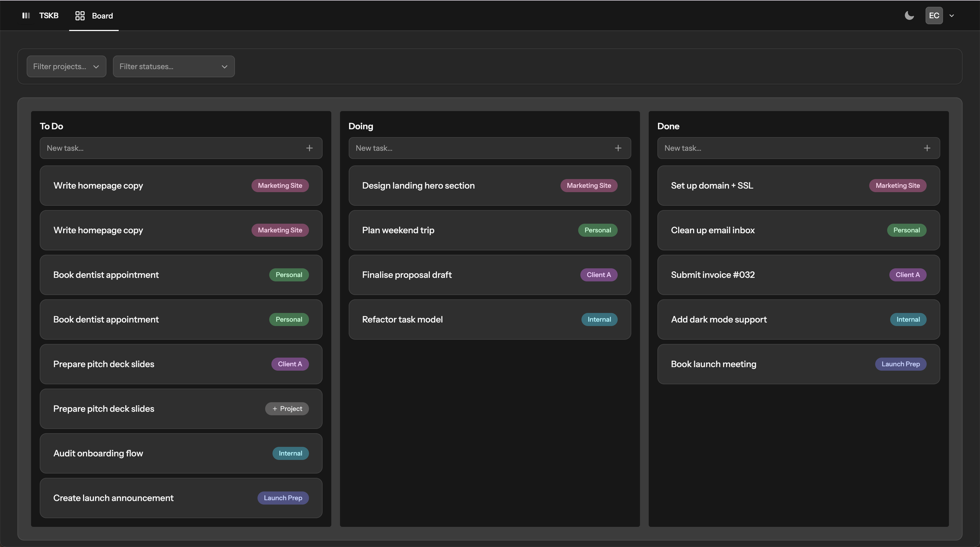Select the To Do column heading
The image size is (980, 547).
tap(51, 126)
